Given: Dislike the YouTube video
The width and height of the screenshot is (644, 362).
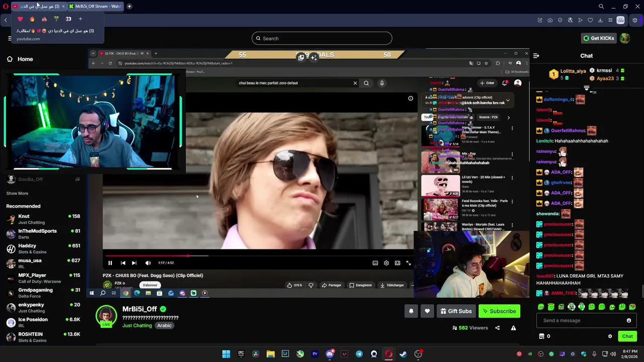Looking at the screenshot, I should [x=311, y=285].
